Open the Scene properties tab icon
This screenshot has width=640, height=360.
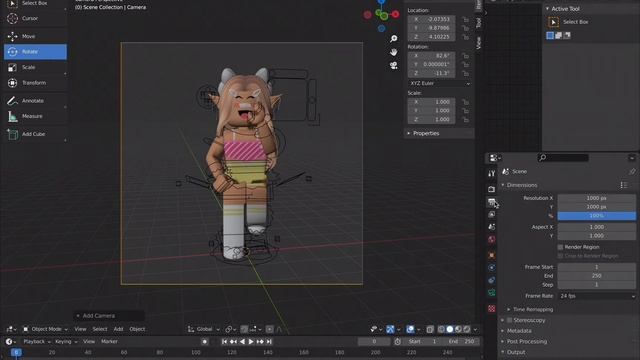[x=491, y=227]
